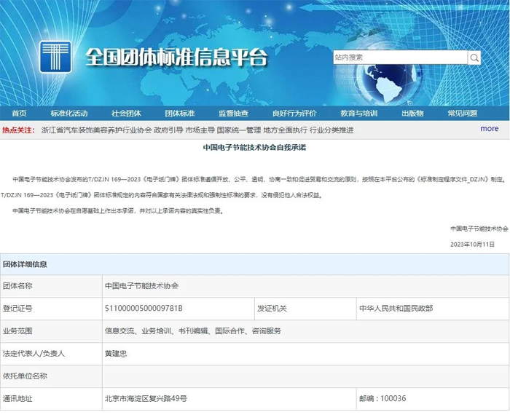This screenshot has width=510, height=420.
Task: Go to the 常见问题 page
Action: tap(462, 114)
